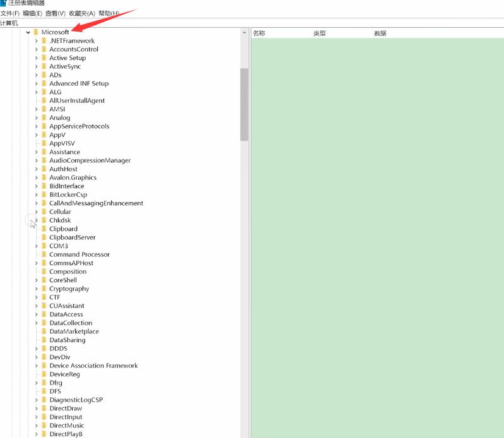The height and width of the screenshot is (438, 504).
Task: Select the DataAccess key
Action: tap(66, 314)
